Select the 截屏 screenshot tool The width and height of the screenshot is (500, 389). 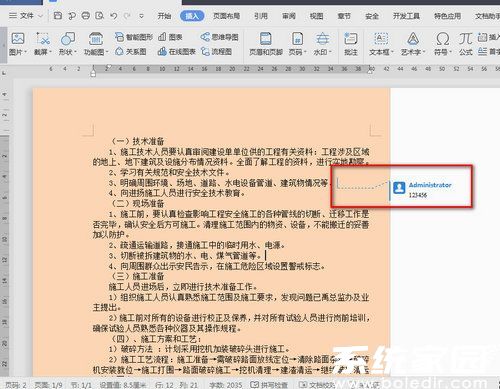(43, 44)
